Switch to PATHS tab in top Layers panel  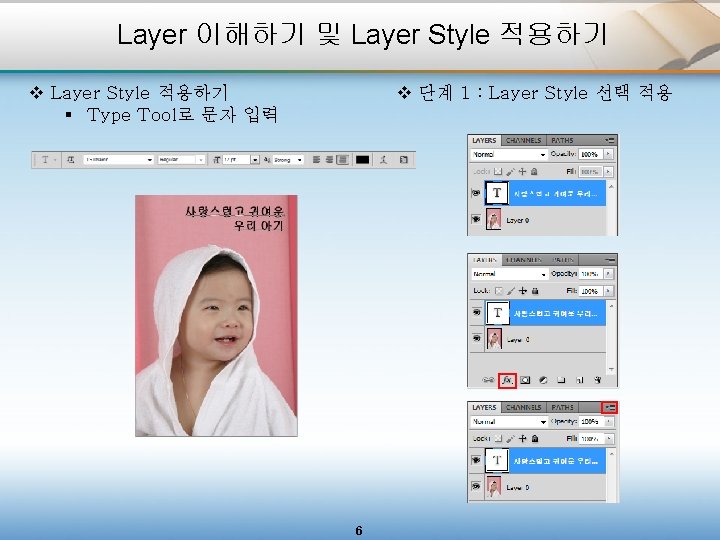coord(562,140)
